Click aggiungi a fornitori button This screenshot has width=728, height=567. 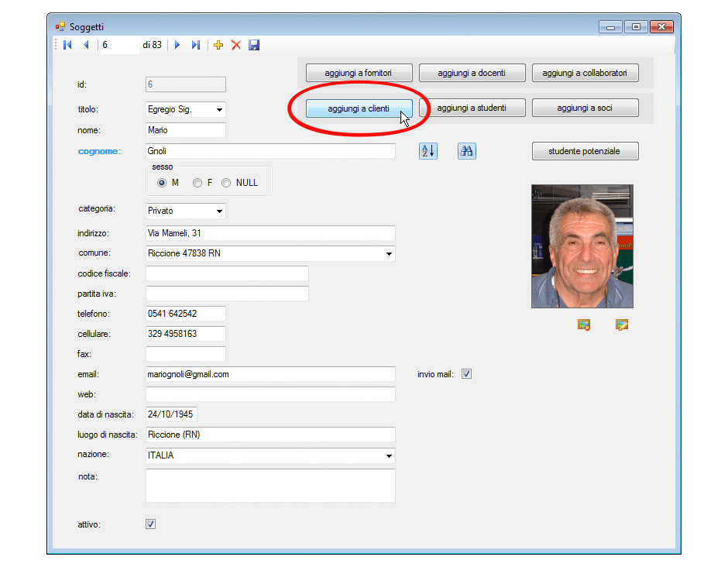click(x=359, y=73)
